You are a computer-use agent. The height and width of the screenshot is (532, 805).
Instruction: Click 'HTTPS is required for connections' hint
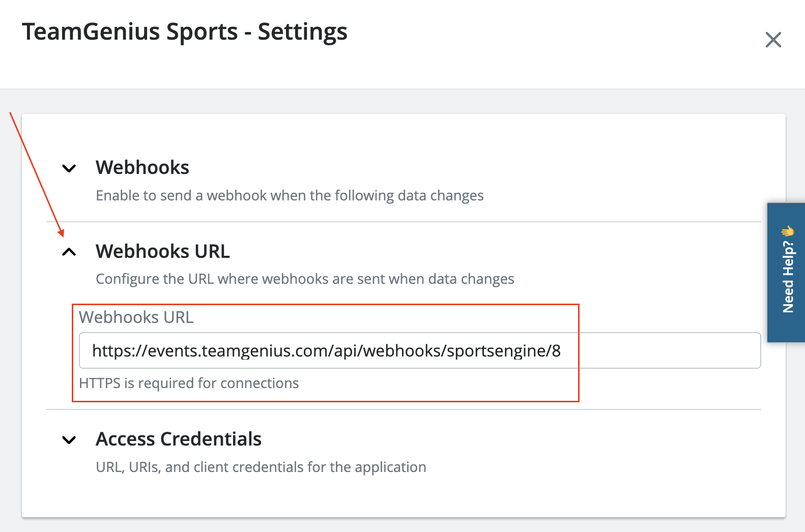tap(189, 383)
